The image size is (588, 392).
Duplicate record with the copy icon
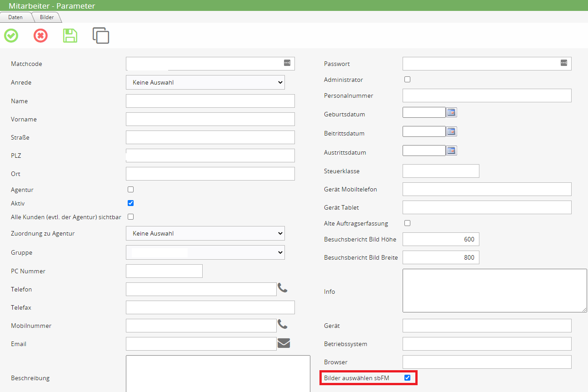pos(101,35)
